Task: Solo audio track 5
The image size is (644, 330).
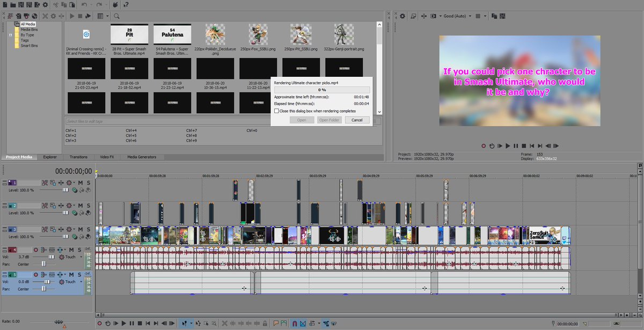Action: point(79,275)
